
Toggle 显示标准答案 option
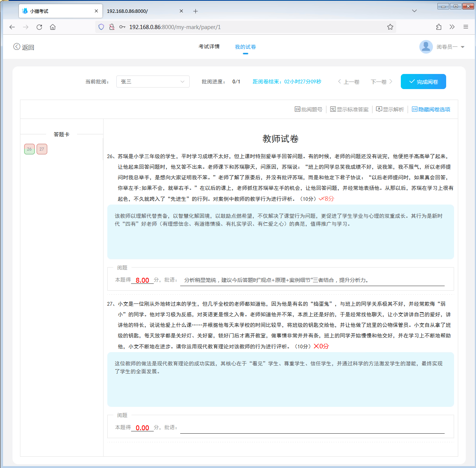coord(349,109)
